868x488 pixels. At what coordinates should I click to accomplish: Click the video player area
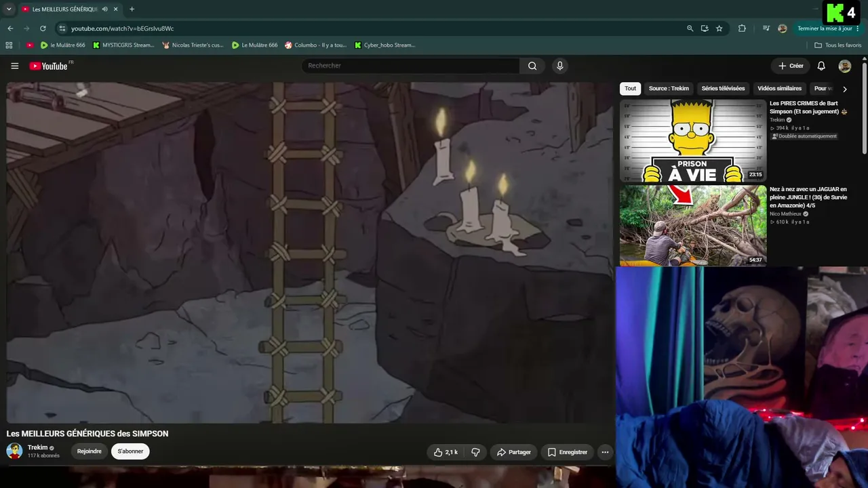[310, 253]
